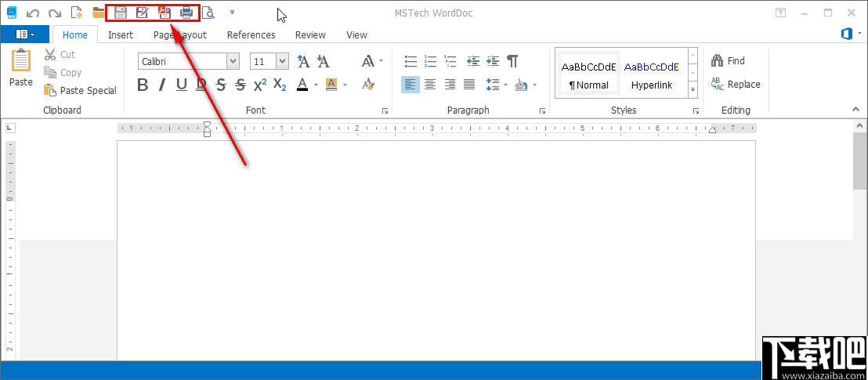This screenshot has height=380, width=868.
Task: Click the Replace button in Editing
Action: [736, 84]
